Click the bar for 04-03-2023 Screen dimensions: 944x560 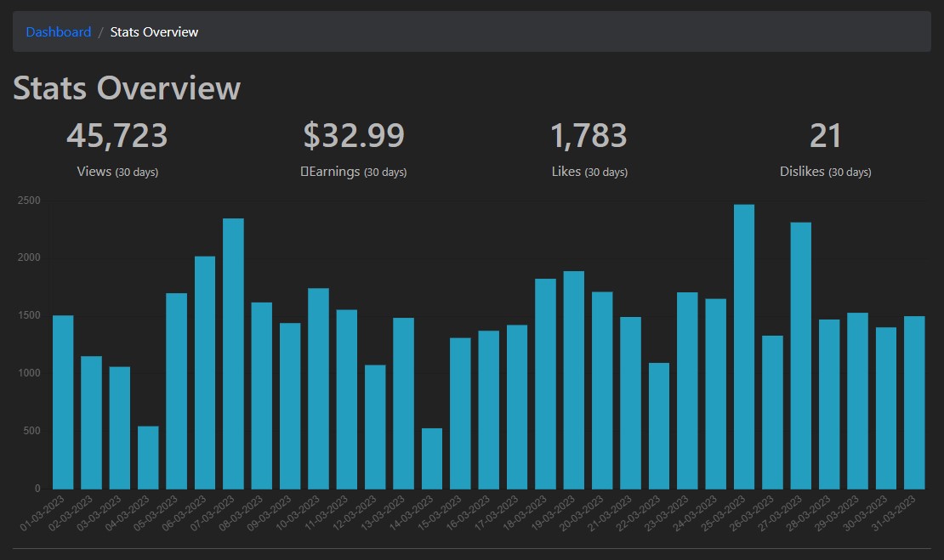pyautogui.click(x=148, y=458)
